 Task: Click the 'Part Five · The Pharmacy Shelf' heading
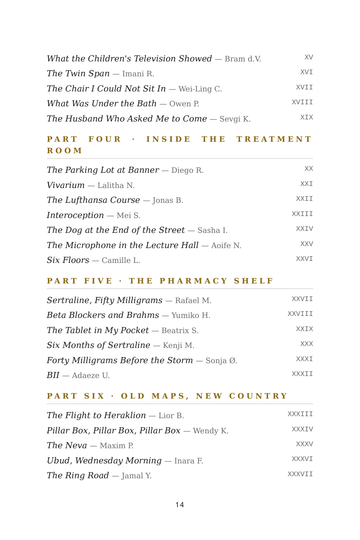point(160,281)
